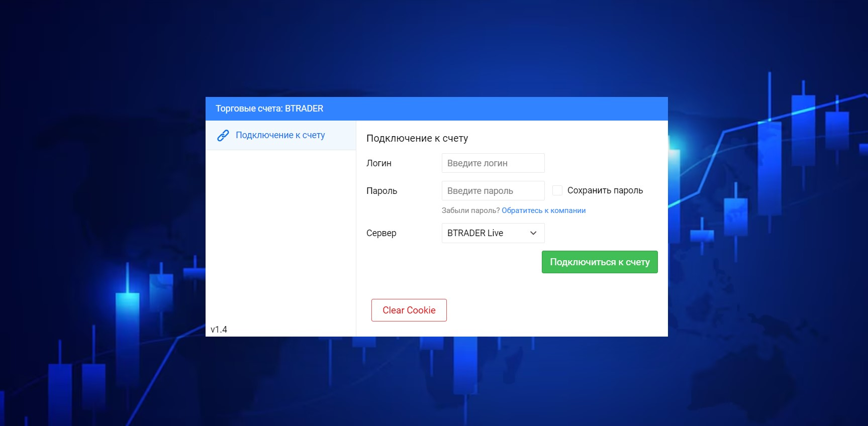Follow the Обратитесь к компании link
The height and width of the screenshot is (426, 868).
tap(543, 210)
